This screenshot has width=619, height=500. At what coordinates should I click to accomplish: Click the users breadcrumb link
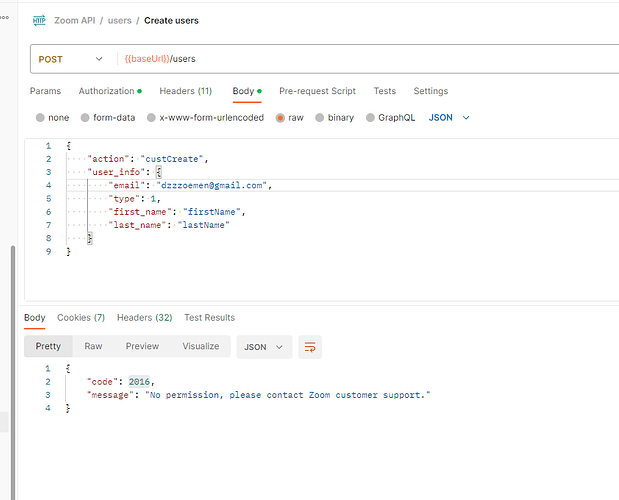pos(119,20)
